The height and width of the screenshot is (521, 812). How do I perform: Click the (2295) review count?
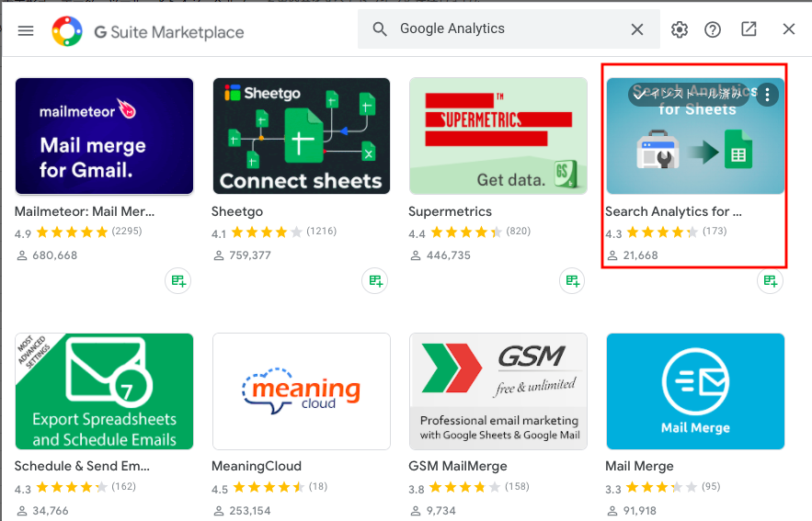pyautogui.click(x=127, y=231)
